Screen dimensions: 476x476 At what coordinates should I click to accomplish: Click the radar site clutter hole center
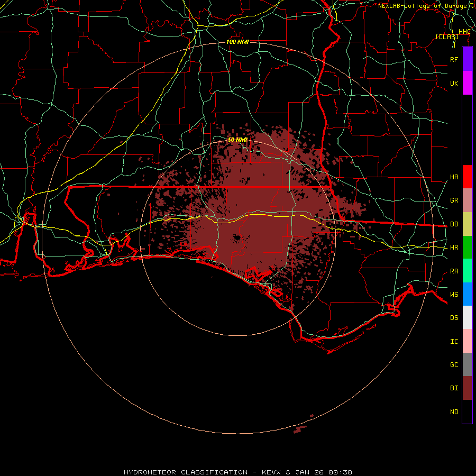point(237,239)
